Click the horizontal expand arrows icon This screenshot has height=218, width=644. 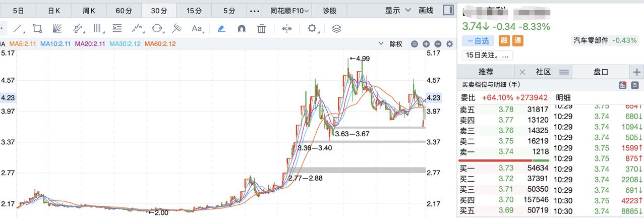[286, 28]
